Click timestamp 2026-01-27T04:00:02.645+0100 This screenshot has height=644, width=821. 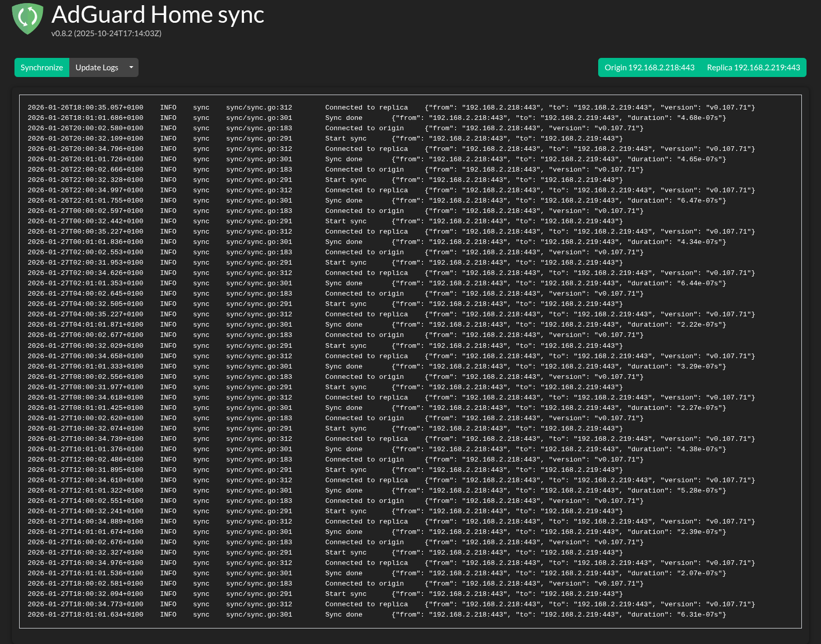click(x=85, y=294)
